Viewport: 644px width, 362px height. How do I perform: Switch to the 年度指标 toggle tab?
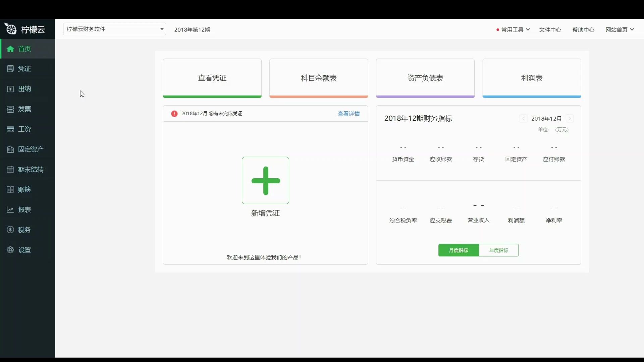[x=499, y=250]
